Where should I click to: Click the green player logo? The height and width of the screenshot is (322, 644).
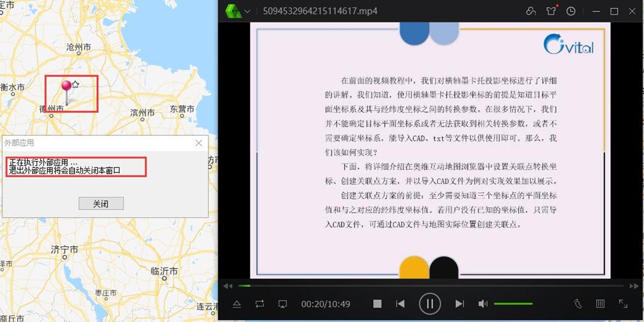234,11
